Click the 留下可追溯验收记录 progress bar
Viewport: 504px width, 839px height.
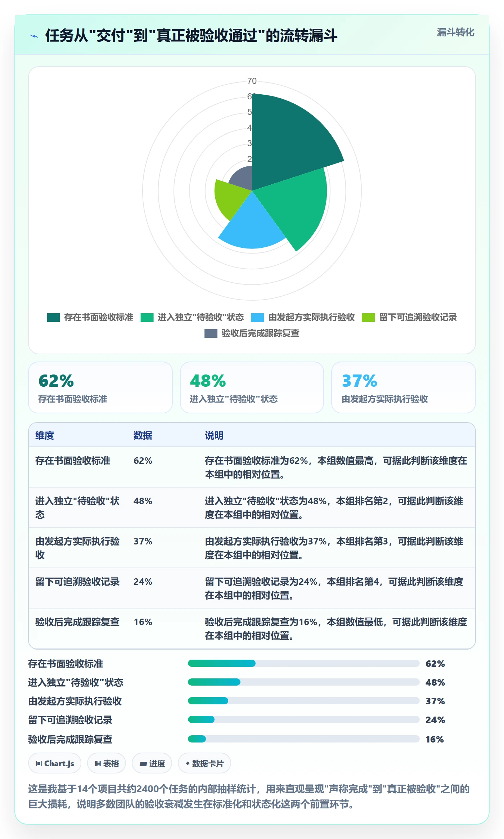pyautogui.click(x=303, y=719)
